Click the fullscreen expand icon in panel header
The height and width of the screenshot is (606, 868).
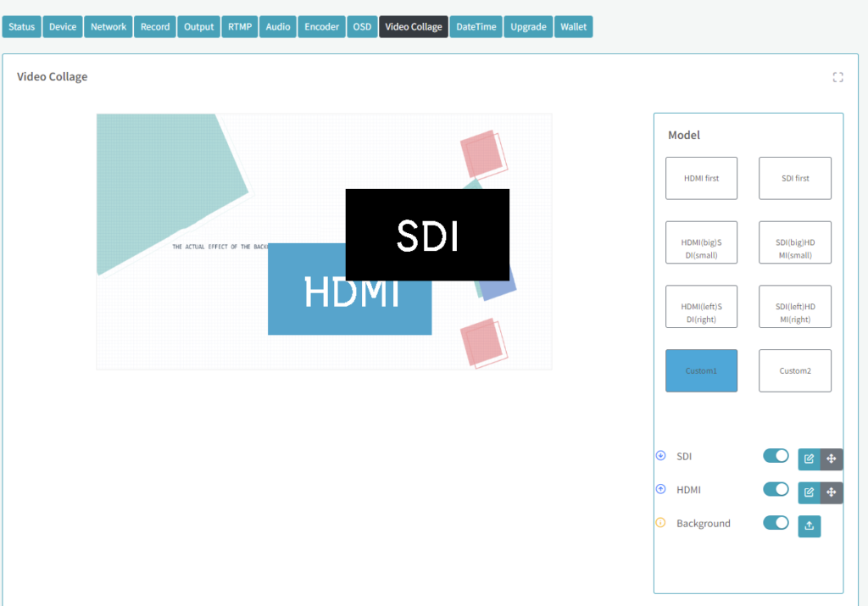click(x=837, y=77)
